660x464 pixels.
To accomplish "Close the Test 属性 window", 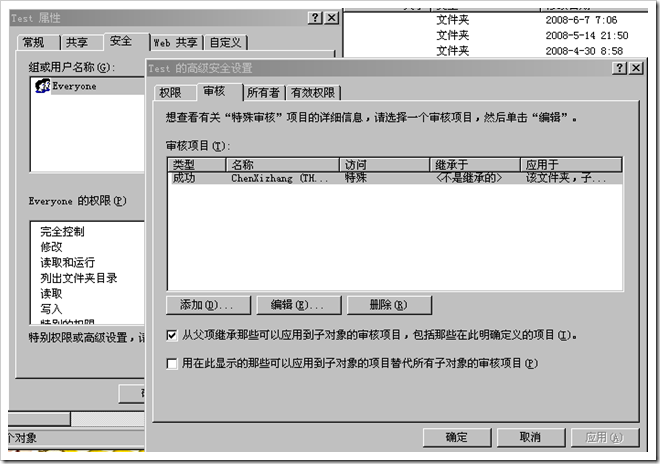I will coord(332,18).
